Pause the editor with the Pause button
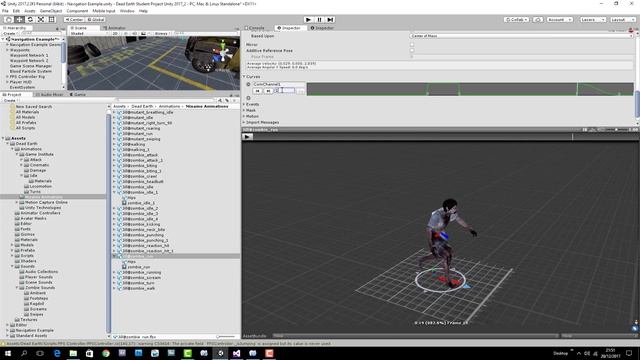 pyautogui.click(x=320, y=20)
